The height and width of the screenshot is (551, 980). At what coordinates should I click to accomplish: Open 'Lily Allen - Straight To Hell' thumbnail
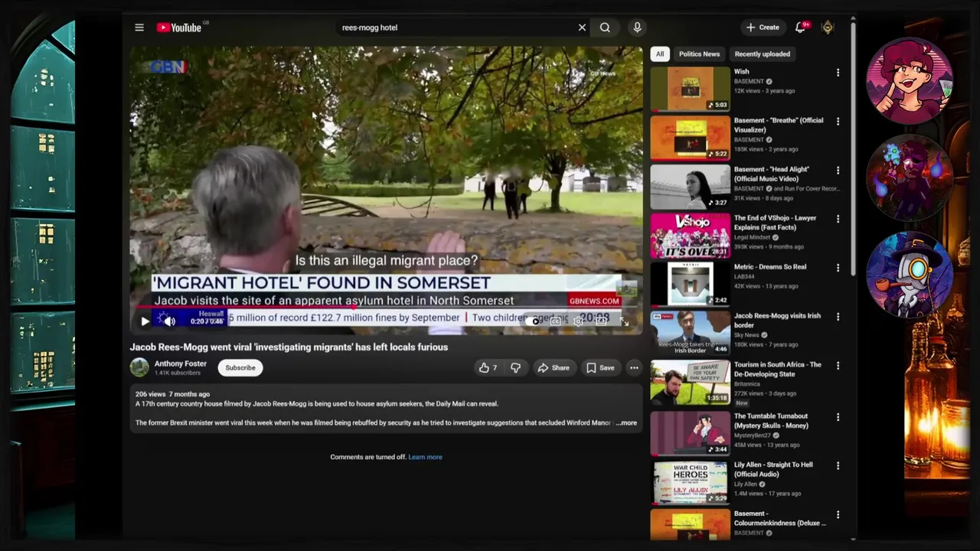[691, 482]
